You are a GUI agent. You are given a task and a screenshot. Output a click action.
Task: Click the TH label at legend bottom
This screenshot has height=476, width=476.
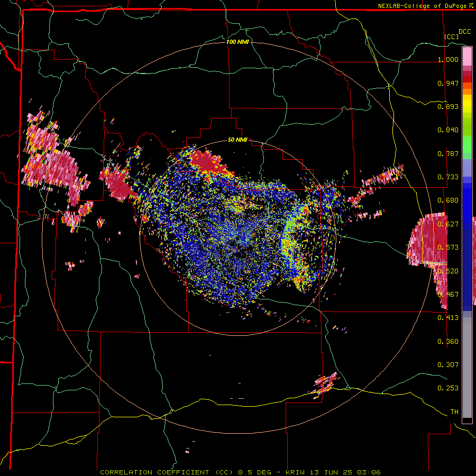click(x=454, y=412)
